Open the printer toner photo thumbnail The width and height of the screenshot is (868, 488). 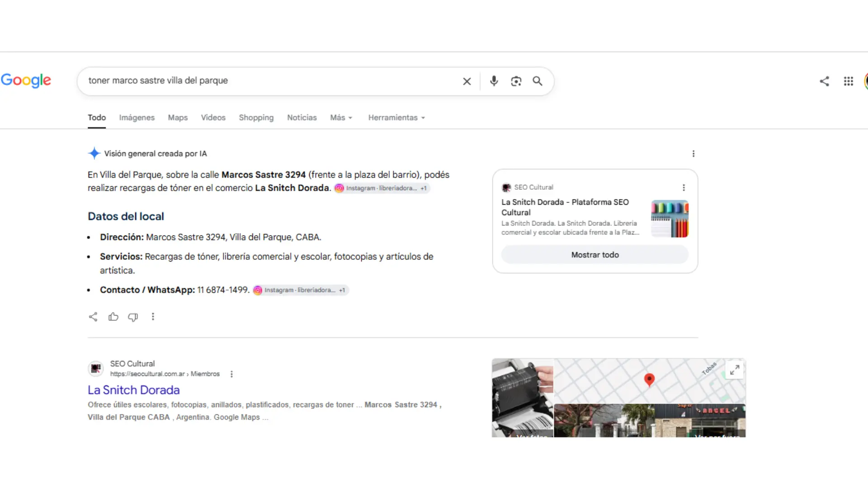click(523, 398)
